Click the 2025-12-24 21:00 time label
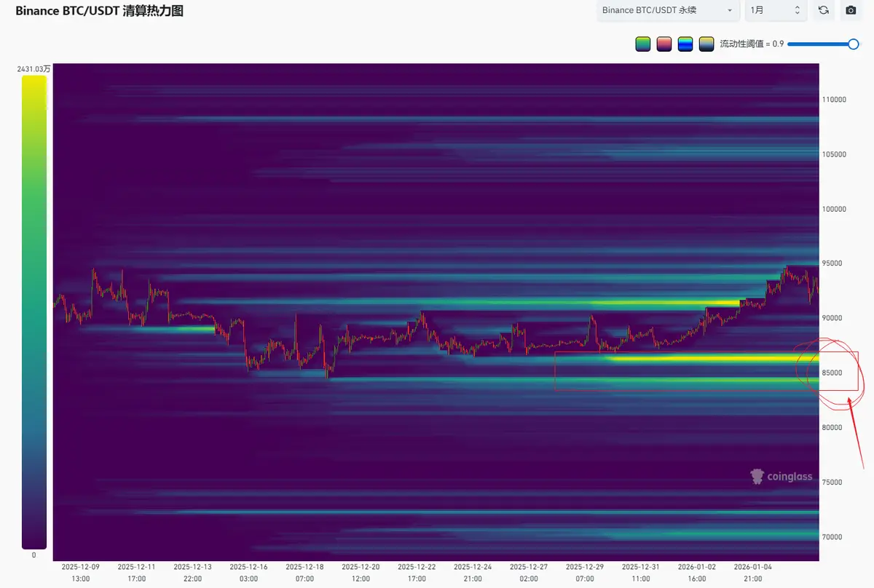The width and height of the screenshot is (874, 588). tap(473, 572)
